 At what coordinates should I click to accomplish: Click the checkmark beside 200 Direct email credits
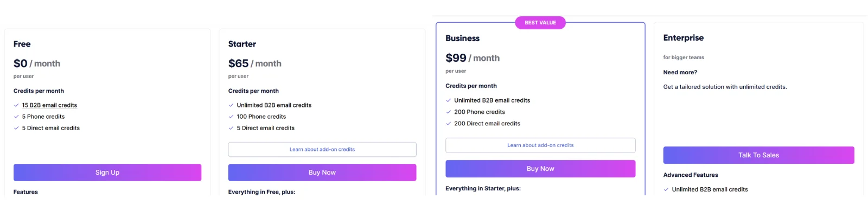[x=449, y=124]
